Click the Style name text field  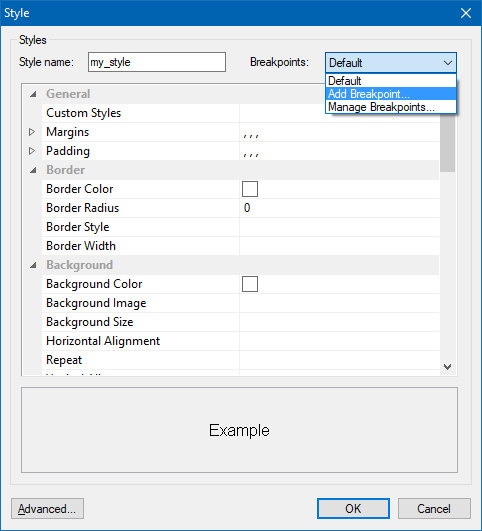click(x=157, y=62)
